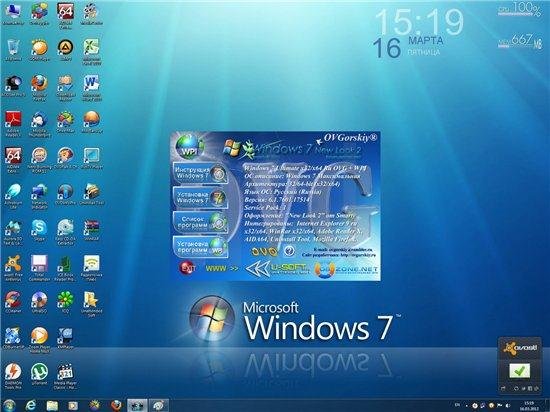Image resolution: width=550 pixels, height=412 pixels.
Task: Launch CCleaner from the desktop
Action: tap(13, 302)
